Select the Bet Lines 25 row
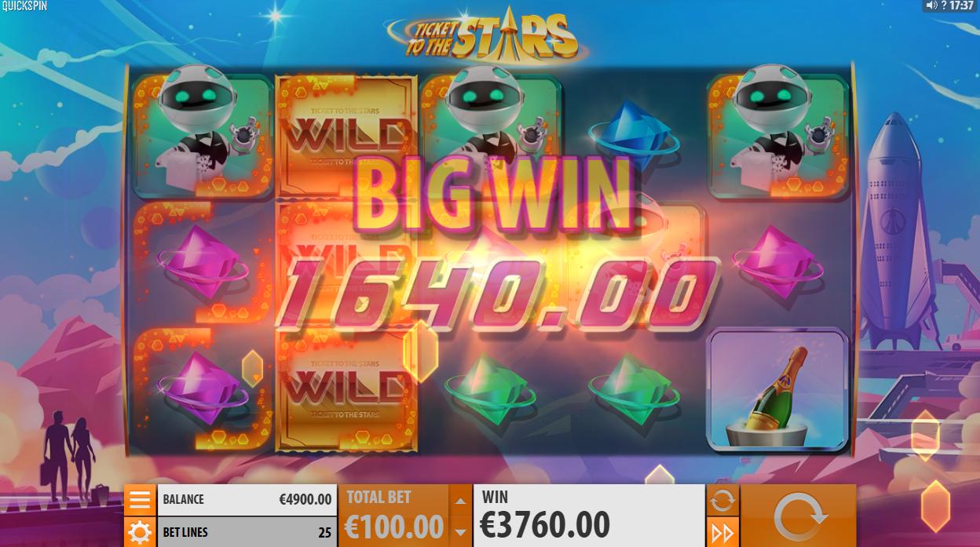 [x=247, y=532]
